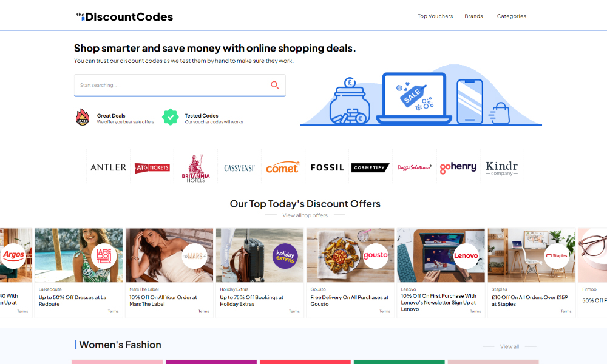Open the La Redoute dresses offer image
Viewport: 607px width, 364px height.
click(x=78, y=255)
